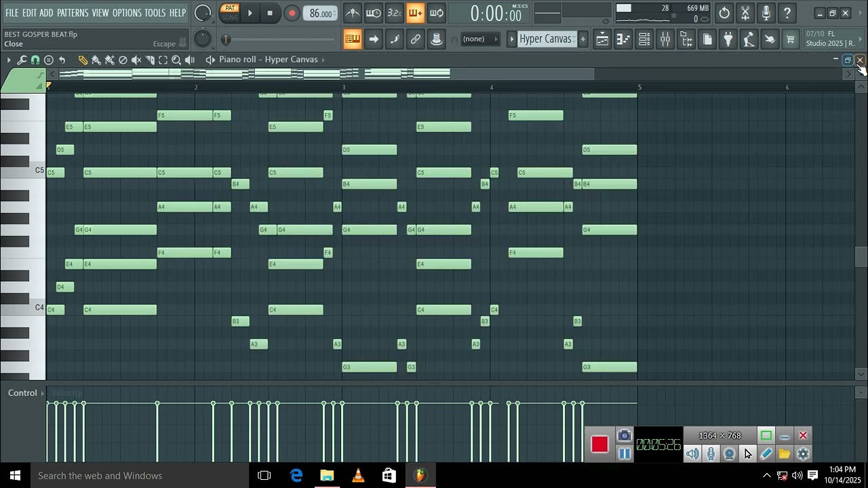Open the tempo tapper icon
The height and width of the screenshot is (488, 868).
(x=749, y=39)
